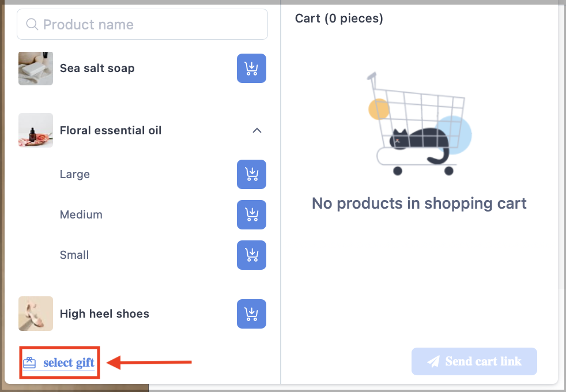
Task: Add Small floral essential oil to cart
Action: point(251,255)
